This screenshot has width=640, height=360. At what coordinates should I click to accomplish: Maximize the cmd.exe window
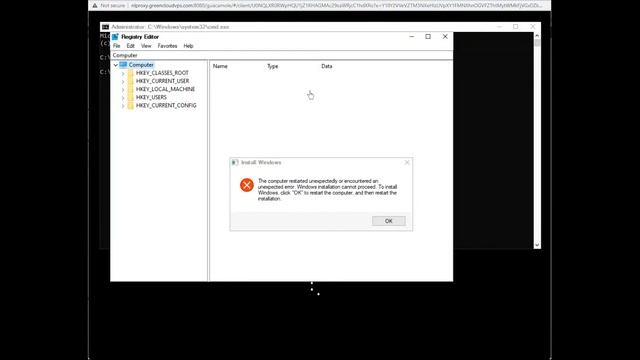click(516, 27)
